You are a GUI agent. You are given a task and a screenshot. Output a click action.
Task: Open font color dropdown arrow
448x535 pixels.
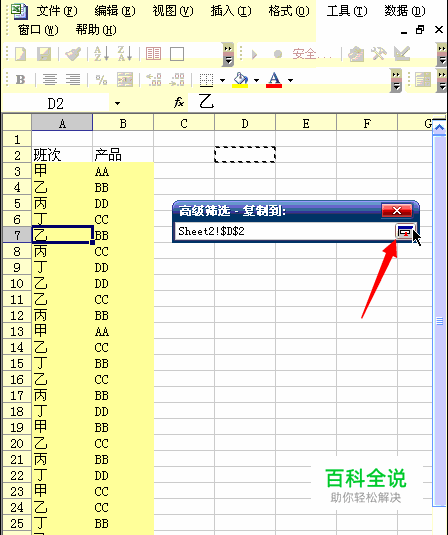tap(290, 81)
